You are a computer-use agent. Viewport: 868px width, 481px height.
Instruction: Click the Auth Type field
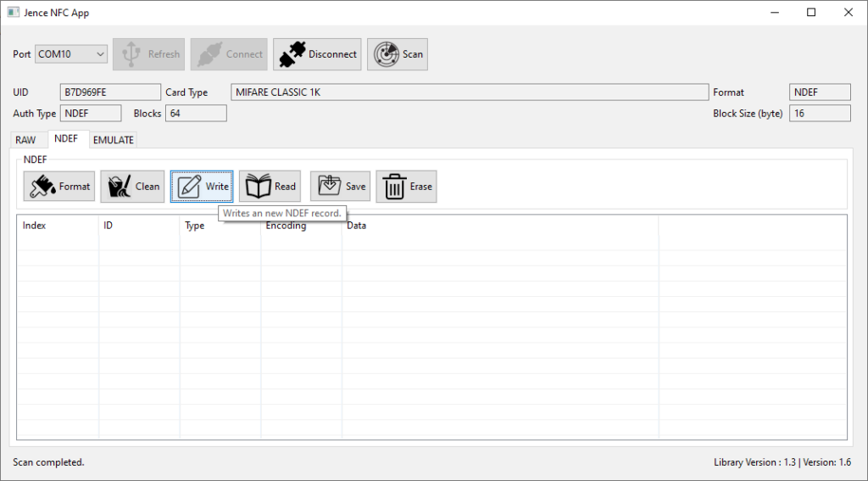[91, 113]
